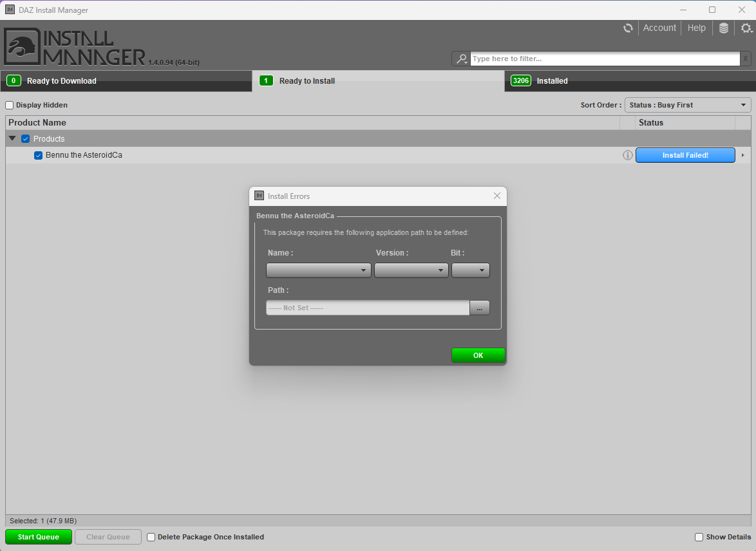
Task: Collapse the Products tree group
Action: tap(12, 138)
